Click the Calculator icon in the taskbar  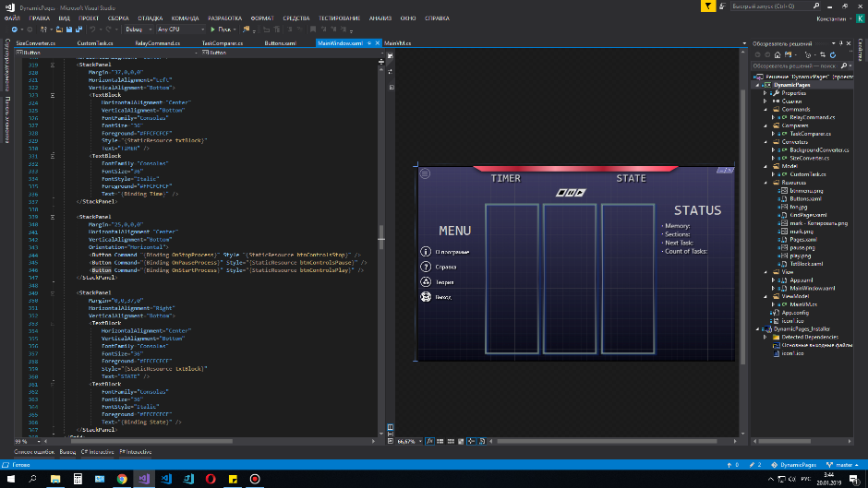click(x=78, y=479)
